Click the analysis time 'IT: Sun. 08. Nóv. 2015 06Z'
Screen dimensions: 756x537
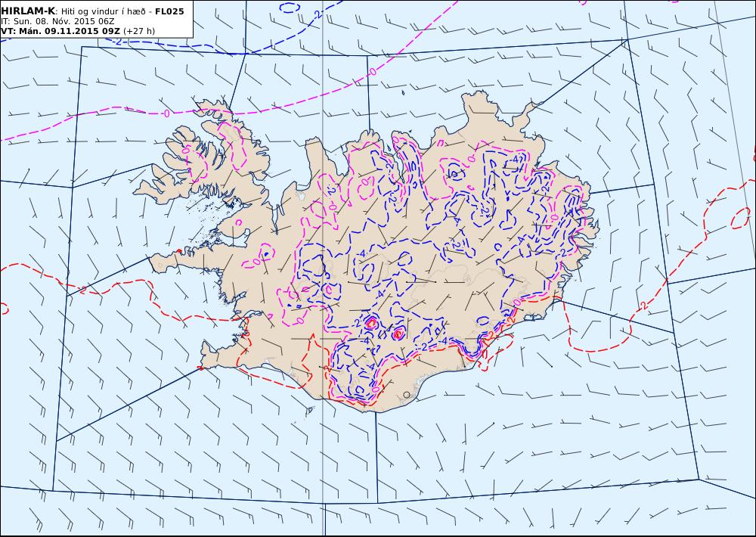click(x=57, y=21)
